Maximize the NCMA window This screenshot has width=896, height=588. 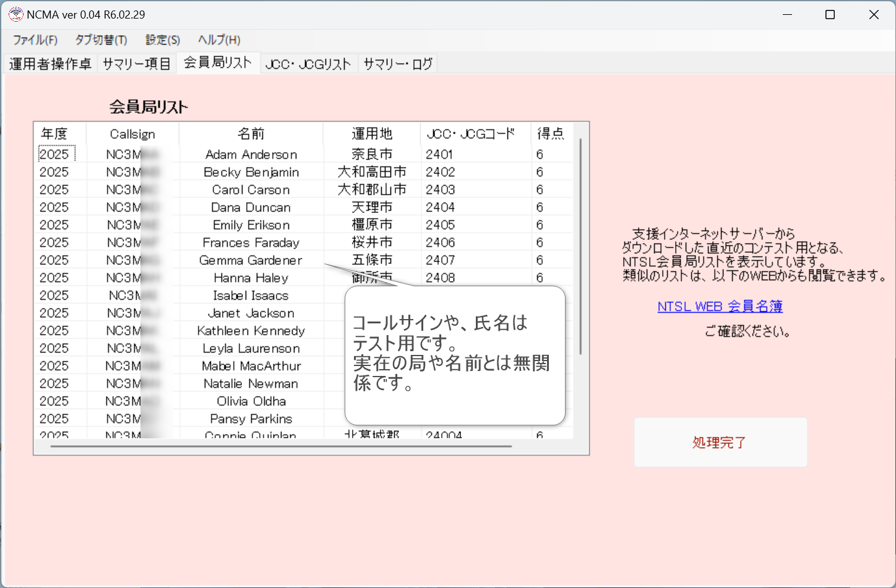pyautogui.click(x=830, y=15)
